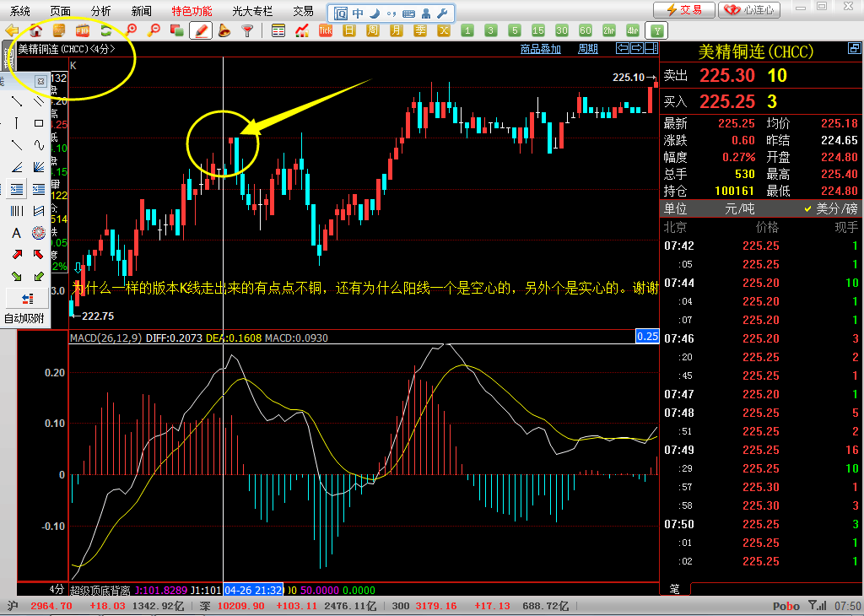Toggle the green Y button in toolbar
864x616 pixels.
pos(659,30)
